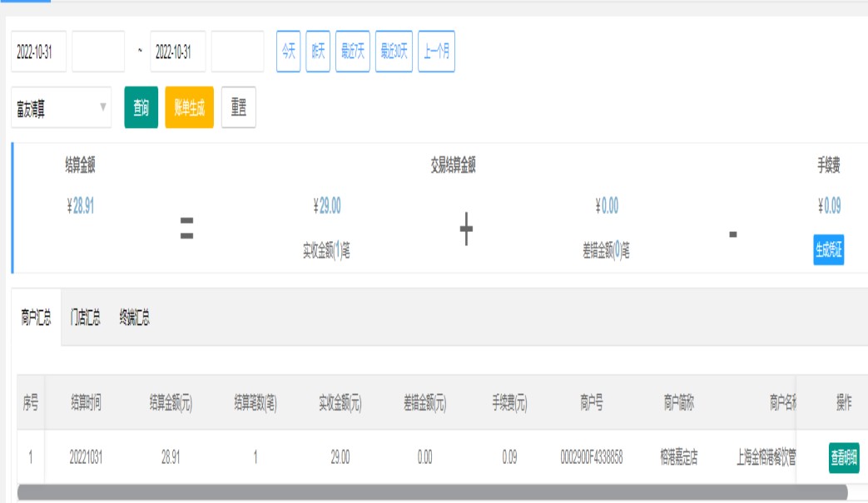Screen dimensions: 868x503
Task: Expand the 富友清算 dropdown
Action: (61, 108)
